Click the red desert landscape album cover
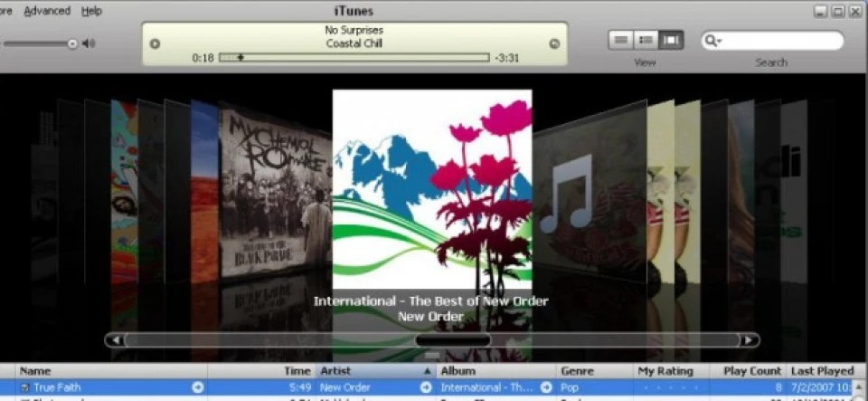 click(205, 191)
